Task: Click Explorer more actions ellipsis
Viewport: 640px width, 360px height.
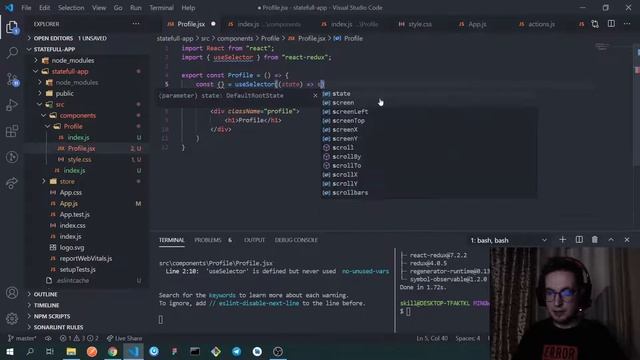Action: tap(136, 24)
